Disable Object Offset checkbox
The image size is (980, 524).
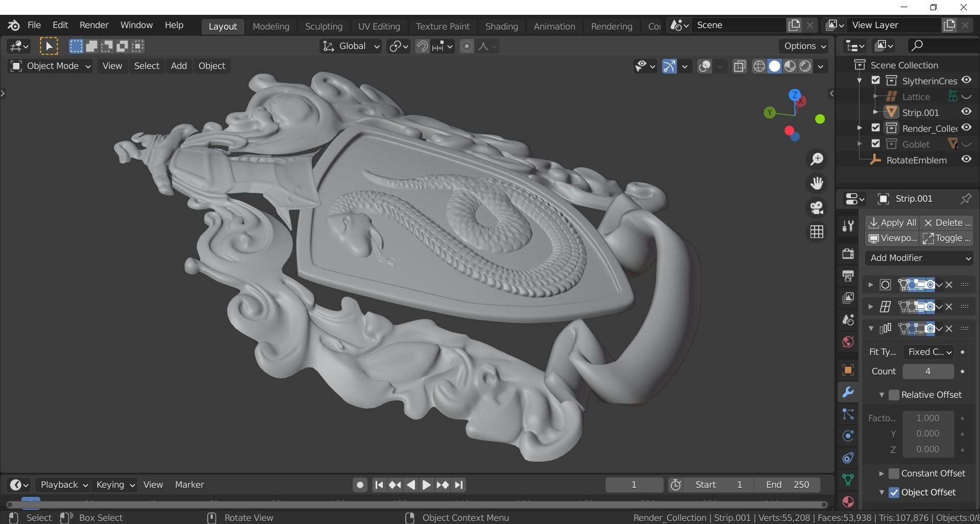(894, 492)
